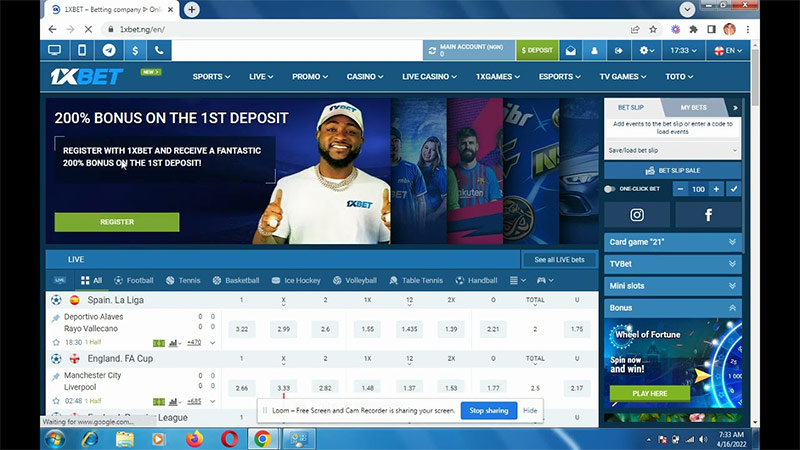
Task: Open the SPORTS dropdown menu
Action: [211, 77]
